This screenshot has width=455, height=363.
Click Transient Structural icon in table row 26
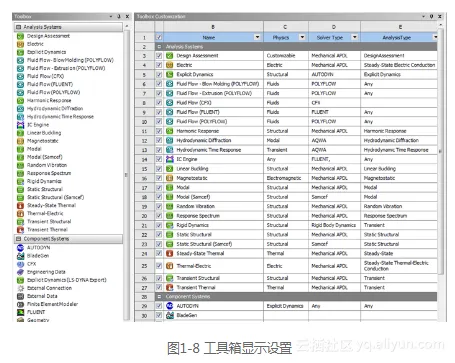[170, 278]
